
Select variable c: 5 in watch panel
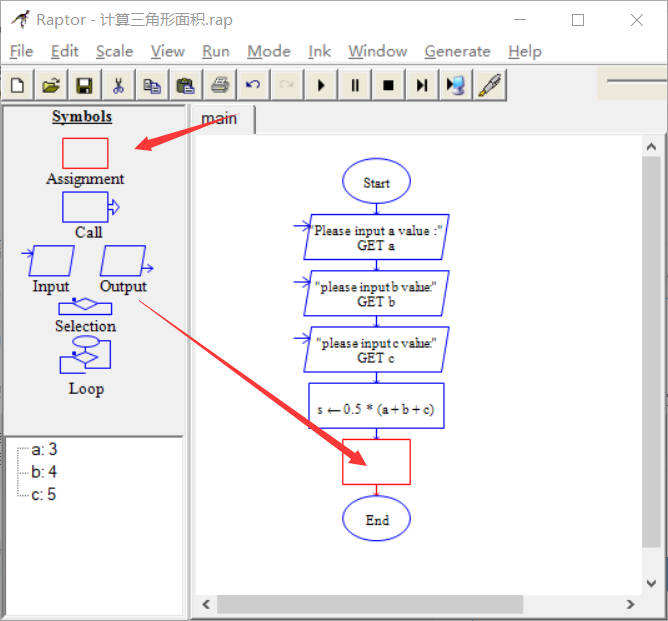pyautogui.click(x=44, y=494)
